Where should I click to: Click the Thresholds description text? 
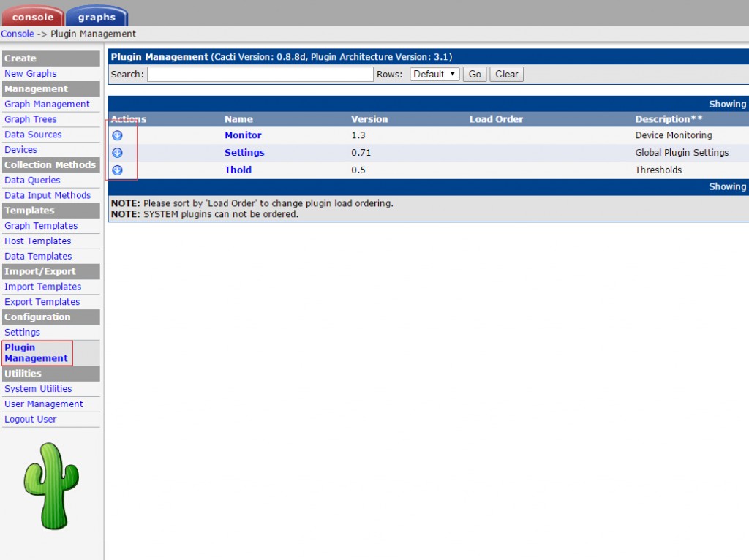658,170
